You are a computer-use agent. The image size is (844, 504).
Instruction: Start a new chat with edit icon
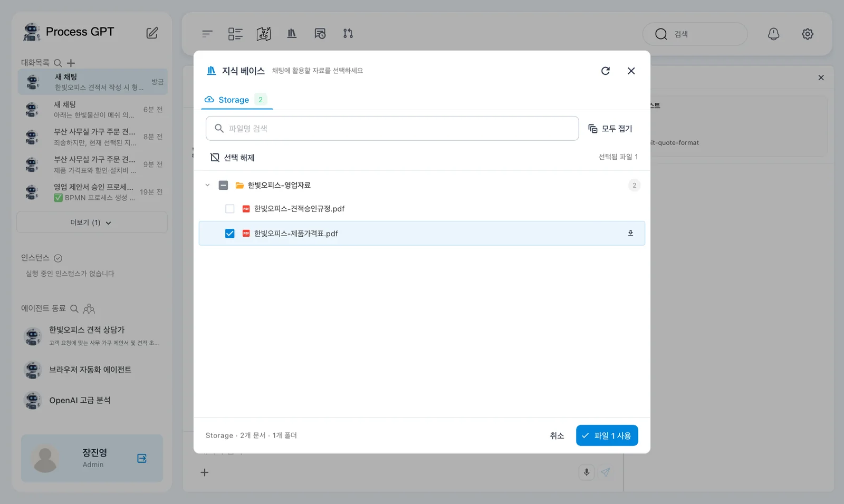[152, 33]
